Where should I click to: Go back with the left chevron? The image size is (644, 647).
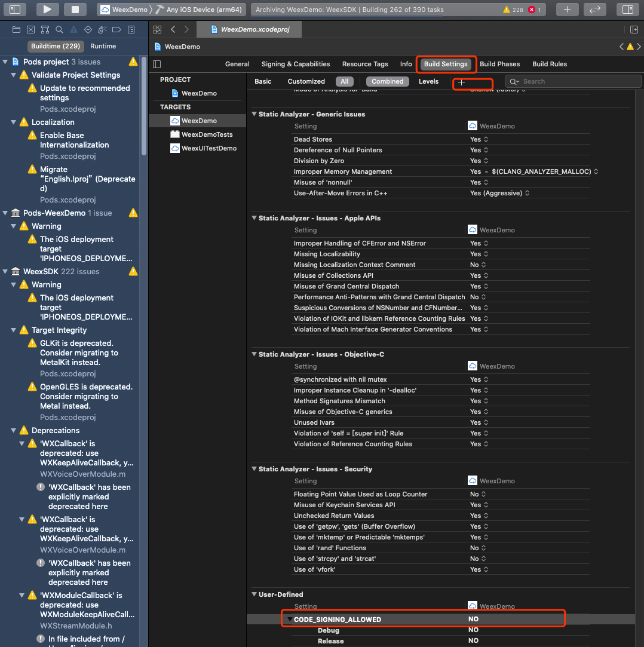pyautogui.click(x=173, y=29)
